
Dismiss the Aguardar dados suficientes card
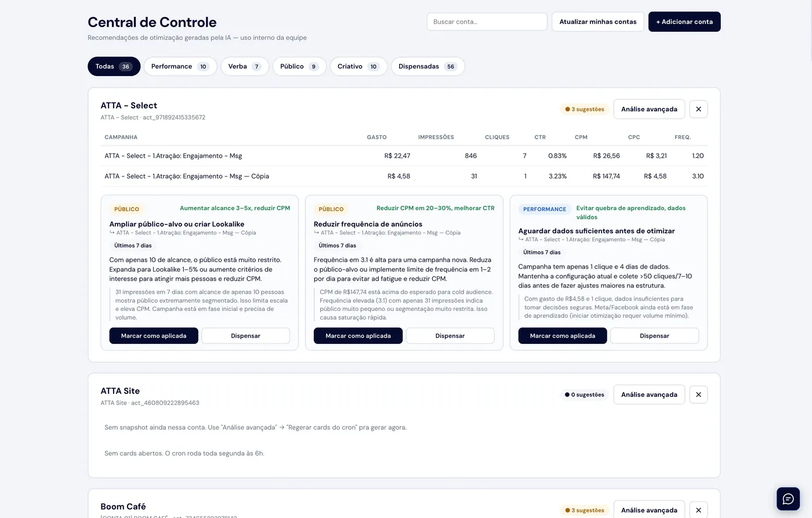654,336
